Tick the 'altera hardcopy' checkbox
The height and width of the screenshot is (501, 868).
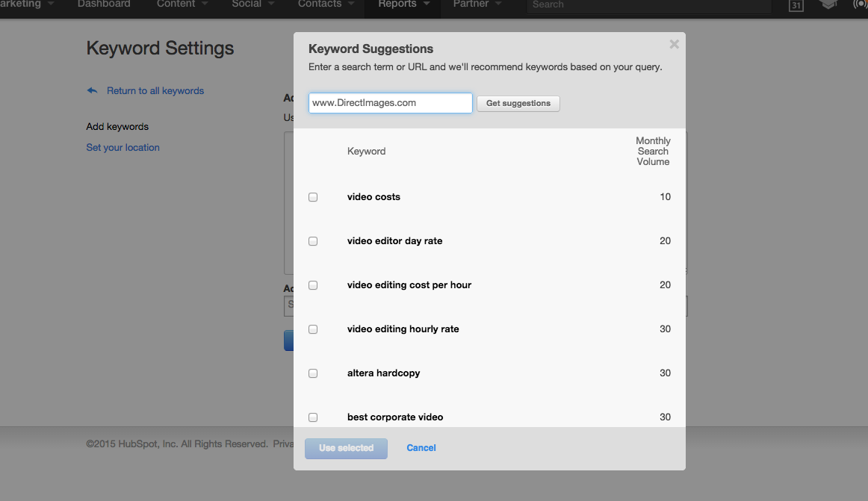click(313, 373)
